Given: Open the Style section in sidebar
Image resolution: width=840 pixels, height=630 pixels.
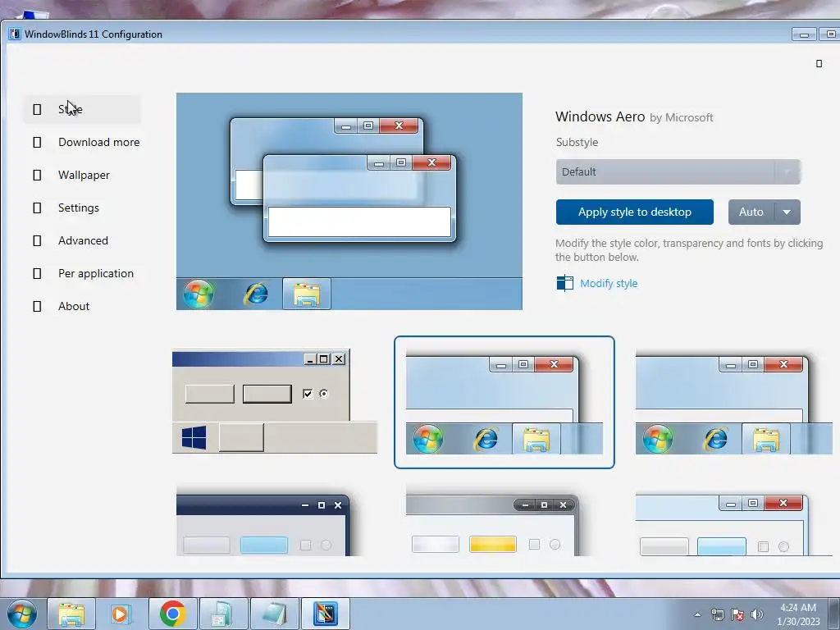Looking at the screenshot, I should pos(82,109).
